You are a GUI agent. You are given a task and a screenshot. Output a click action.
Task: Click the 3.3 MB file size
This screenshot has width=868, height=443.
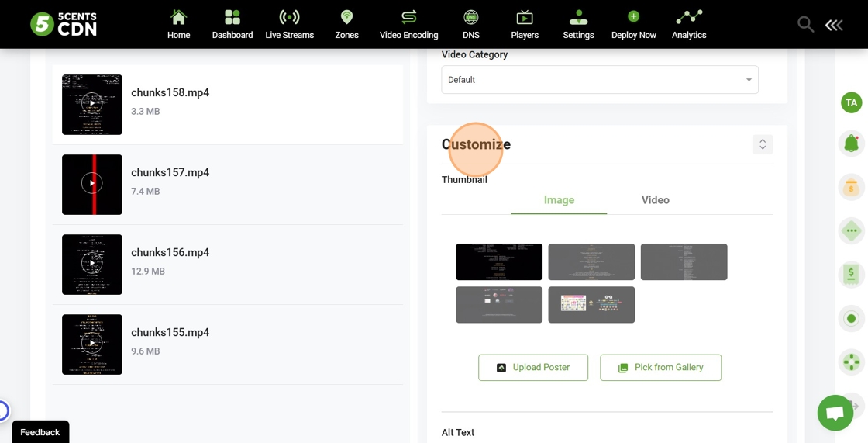point(145,112)
